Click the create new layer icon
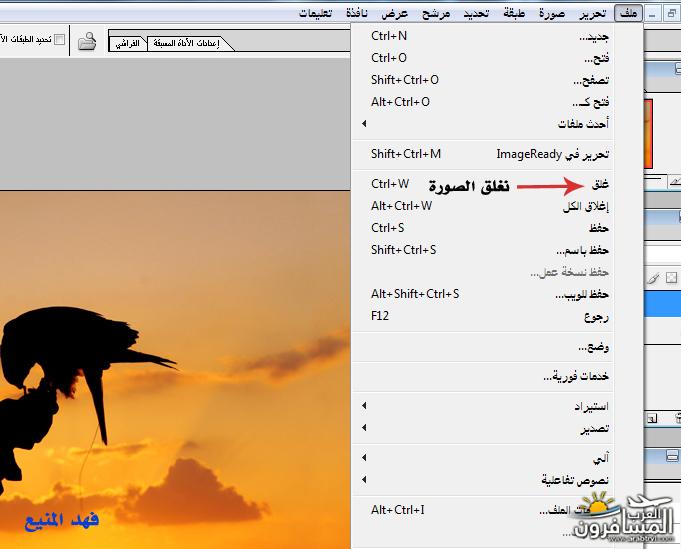 [x=652, y=418]
